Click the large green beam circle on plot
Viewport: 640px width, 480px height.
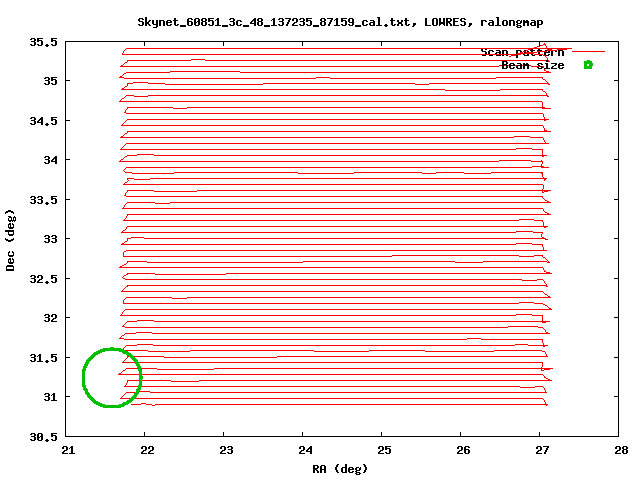tap(112, 378)
